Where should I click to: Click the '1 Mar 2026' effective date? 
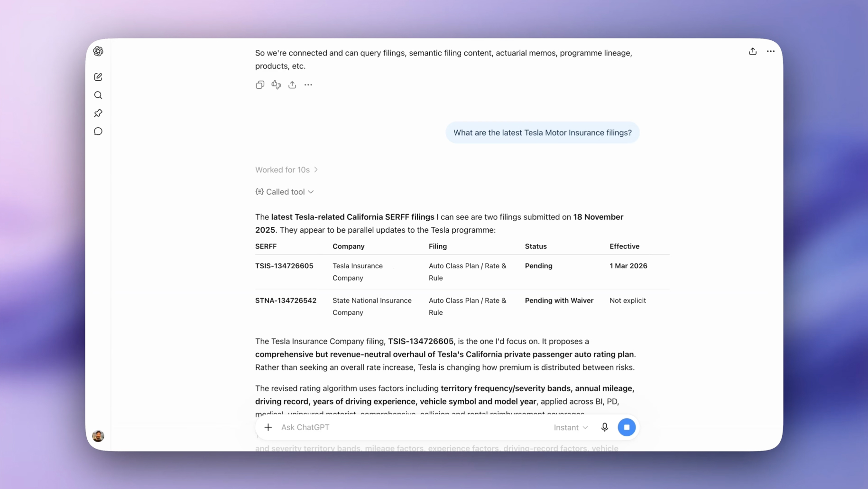click(x=628, y=266)
